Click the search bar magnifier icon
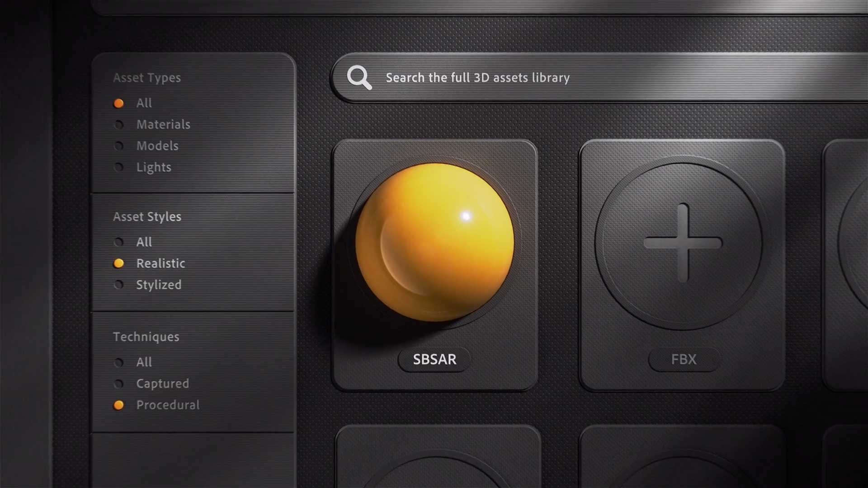868x488 pixels. pos(358,77)
